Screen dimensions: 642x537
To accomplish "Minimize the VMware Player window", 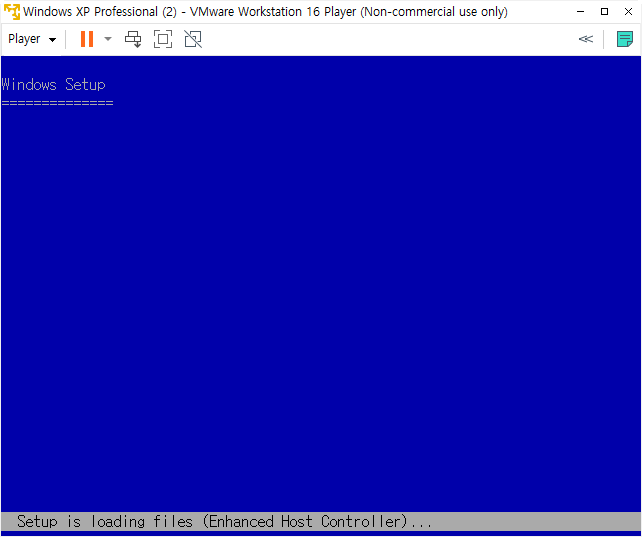I will pos(580,11).
